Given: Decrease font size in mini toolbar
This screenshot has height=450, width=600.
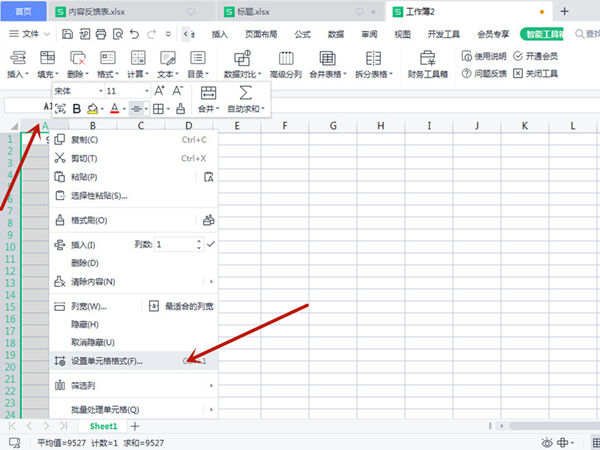Looking at the screenshot, I should (177, 91).
